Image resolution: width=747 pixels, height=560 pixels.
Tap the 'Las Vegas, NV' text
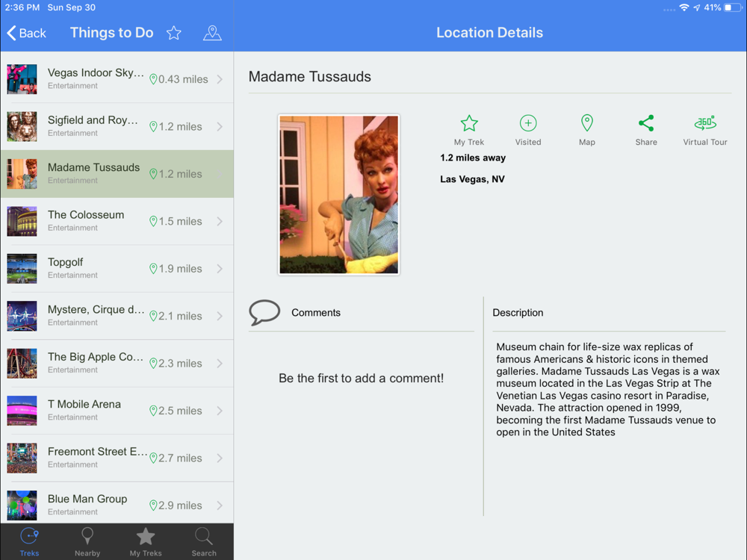click(x=472, y=179)
